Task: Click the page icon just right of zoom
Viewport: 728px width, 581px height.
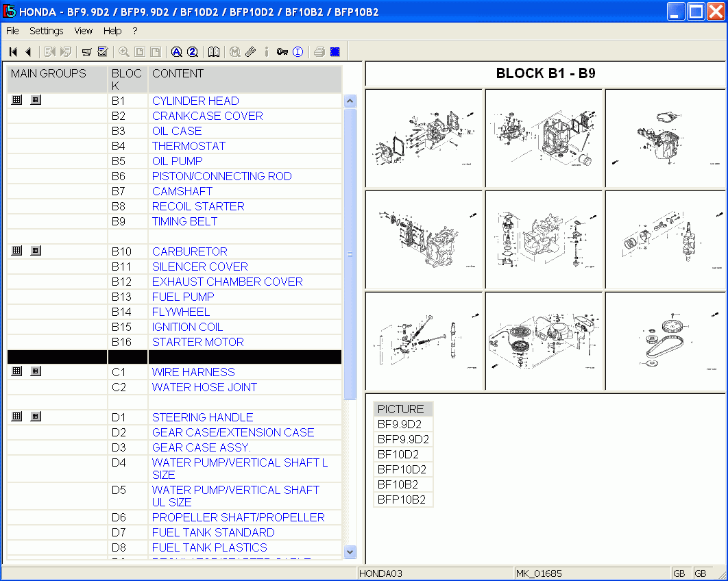Action: (x=140, y=52)
